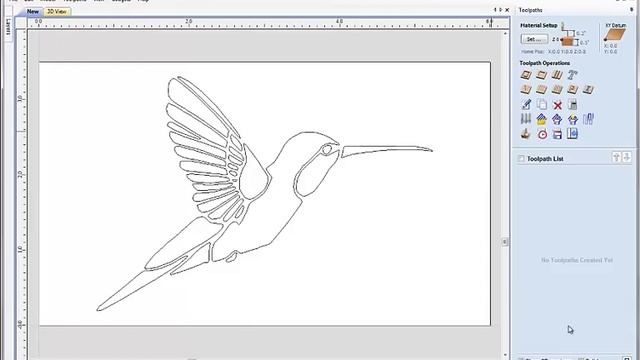The height and width of the screenshot is (360, 640).
Task: Pin the Toolpaths panel
Action: coord(632,10)
